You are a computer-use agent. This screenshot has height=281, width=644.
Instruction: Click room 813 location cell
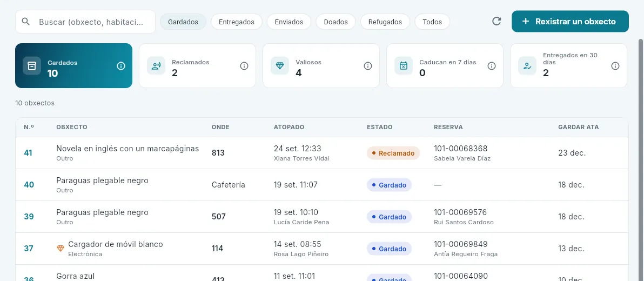pyautogui.click(x=218, y=153)
